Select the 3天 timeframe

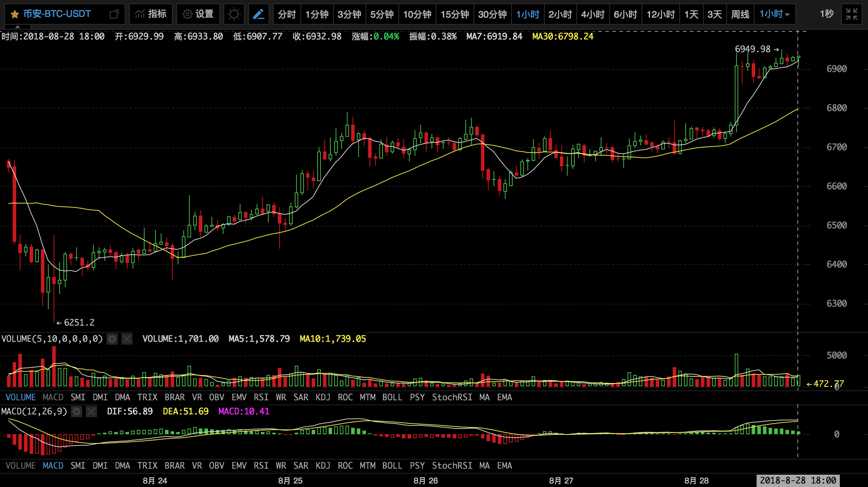pyautogui.click(x=715, y=14)
